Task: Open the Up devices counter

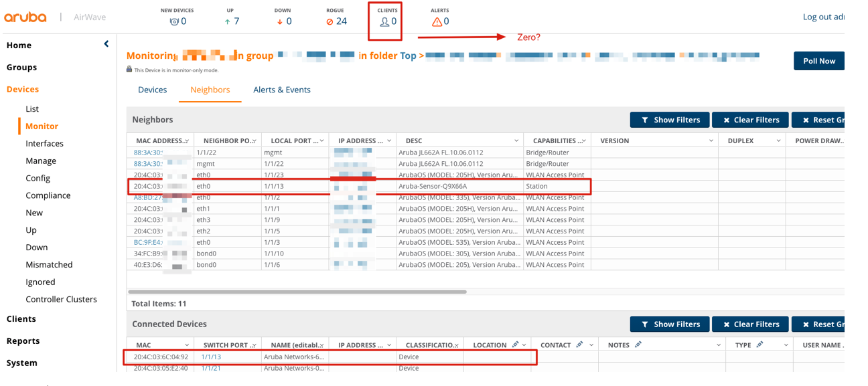Action: (x=230, y=17)
